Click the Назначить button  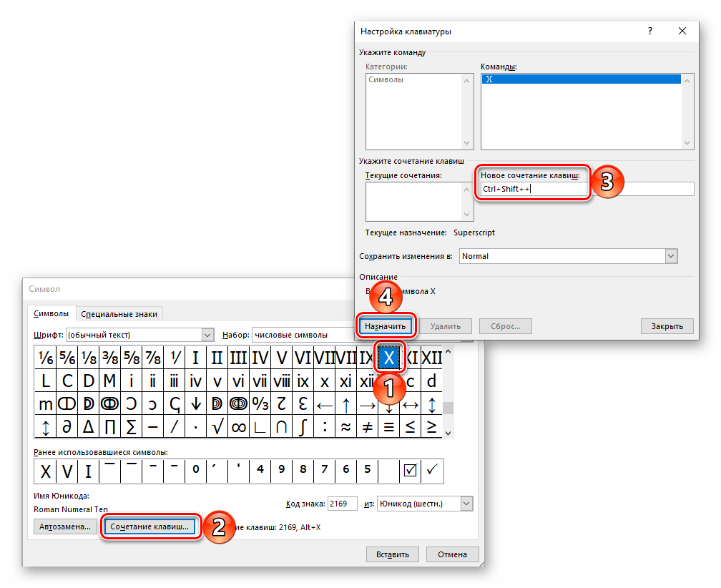click(x=386, y=326)
